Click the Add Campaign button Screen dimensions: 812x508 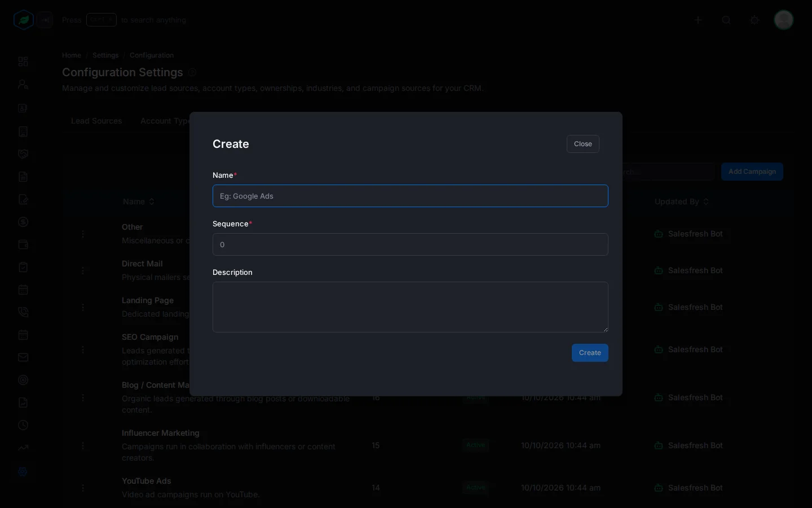(752, 172)
